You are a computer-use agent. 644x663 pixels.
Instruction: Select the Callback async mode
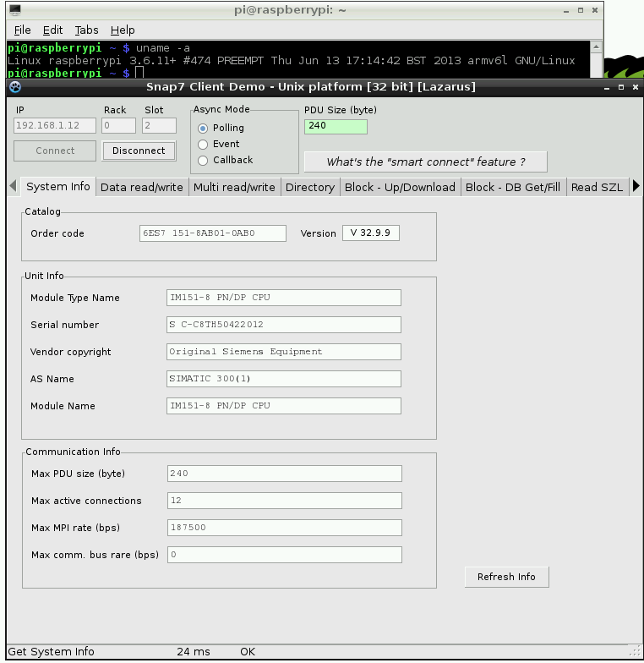pyautogui.click(x=203, y=160)
